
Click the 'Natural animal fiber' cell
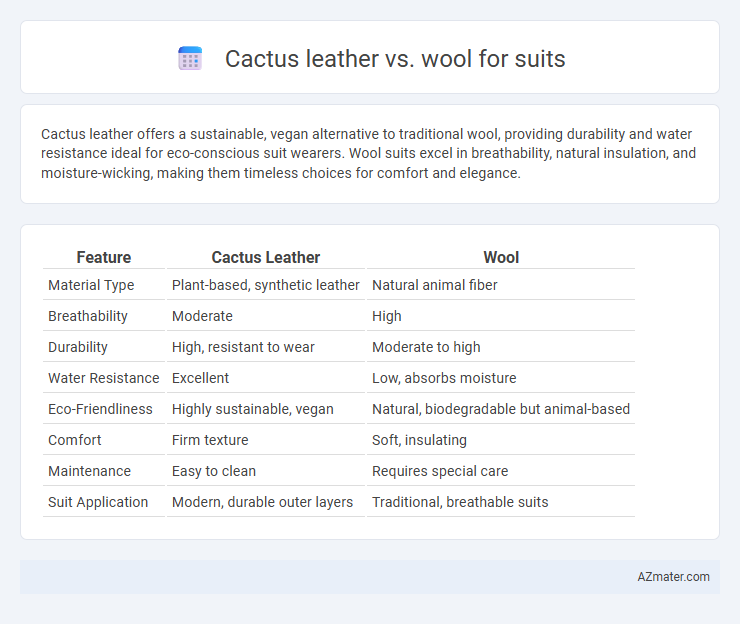coord(435,285)
